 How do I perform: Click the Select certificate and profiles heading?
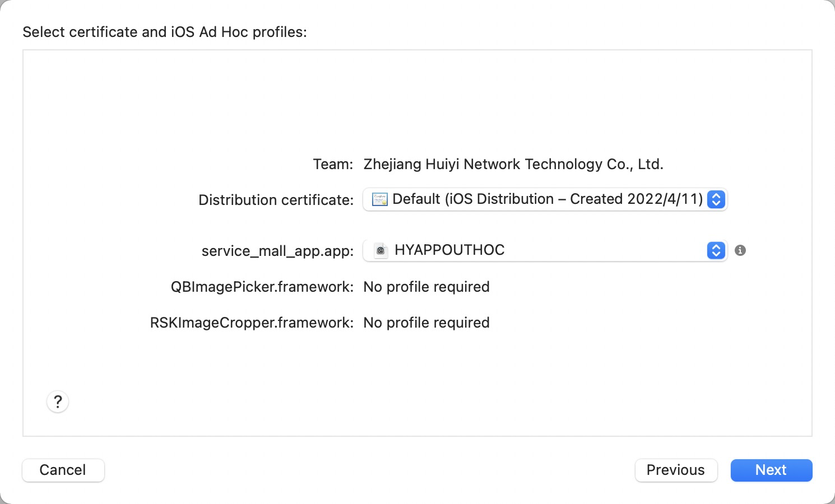165,32
